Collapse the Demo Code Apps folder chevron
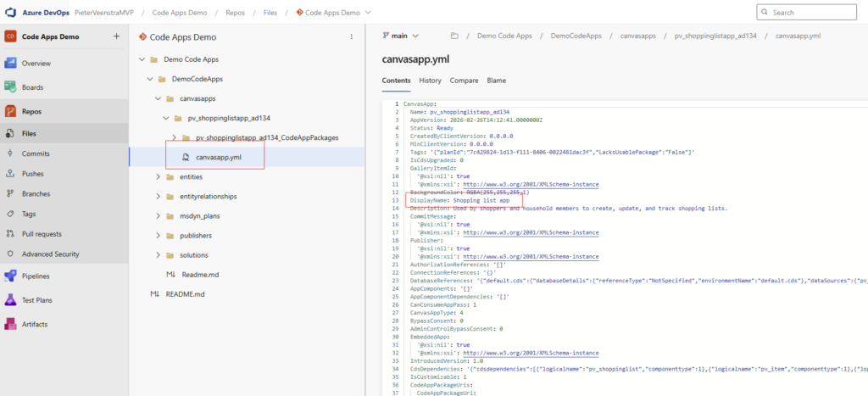 pos(142,59)
